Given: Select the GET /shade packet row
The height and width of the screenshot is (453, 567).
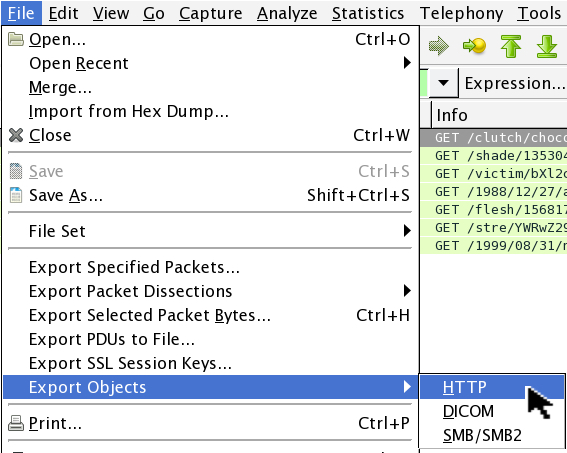Looking at the screenshot, I should point(494,156).
